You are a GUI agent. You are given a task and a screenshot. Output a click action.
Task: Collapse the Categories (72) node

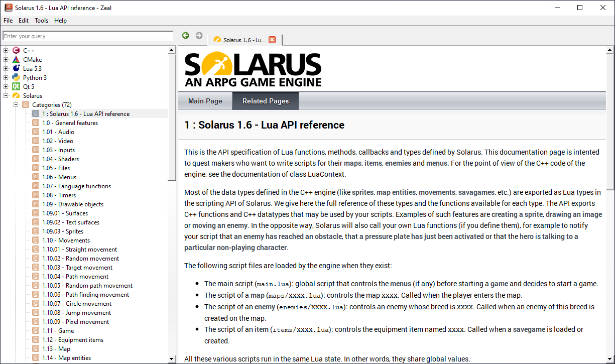pyautogui.click(x=16, y=104)
